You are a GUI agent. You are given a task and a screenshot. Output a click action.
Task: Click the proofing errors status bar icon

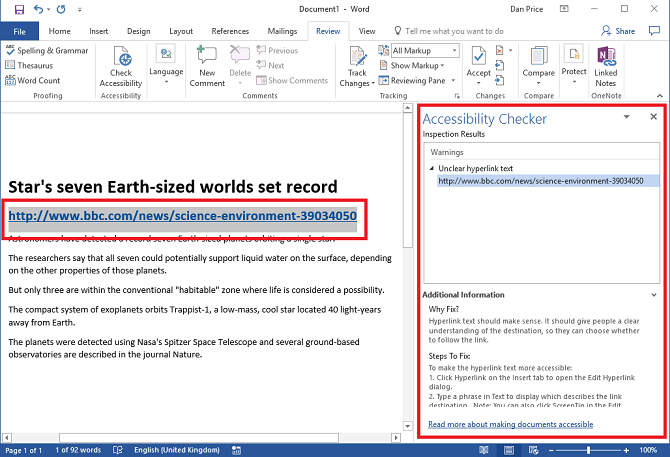pos(118,450)
